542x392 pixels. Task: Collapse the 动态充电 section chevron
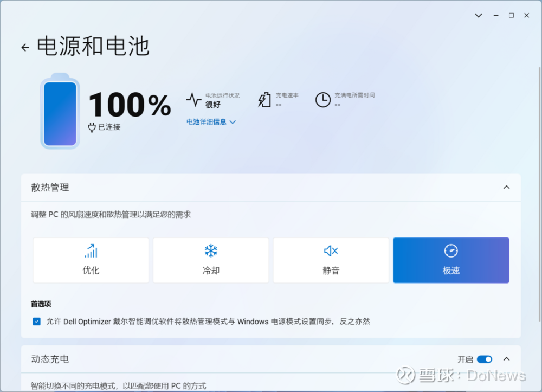tap(506, 359)
